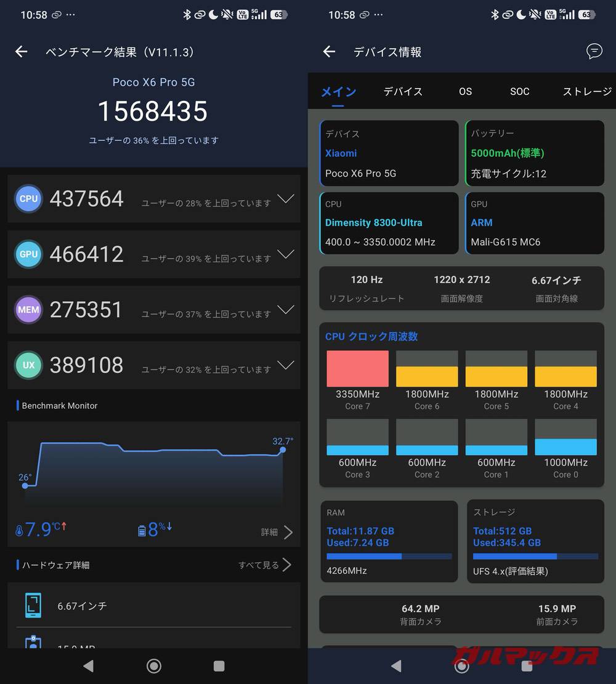
Task: Switch to the ストレージ tab
Action: point(587,92)
